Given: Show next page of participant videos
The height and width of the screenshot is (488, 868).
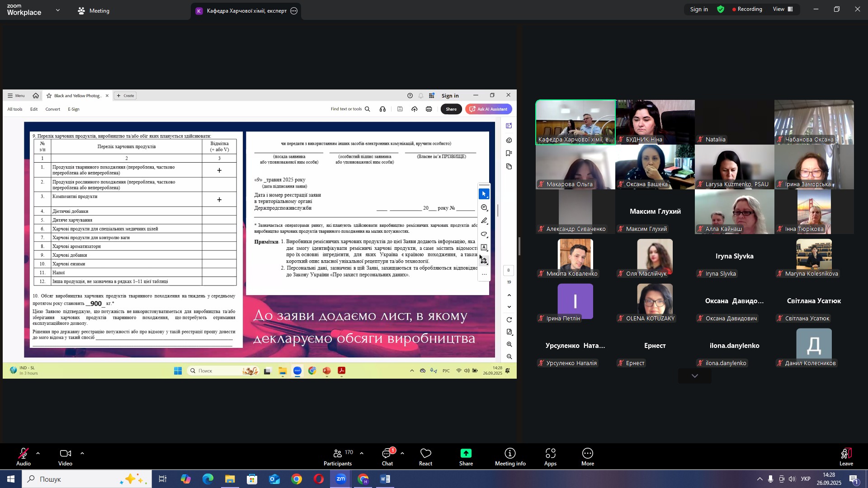Looking at the screenshot, I should (x=694, y=376).
